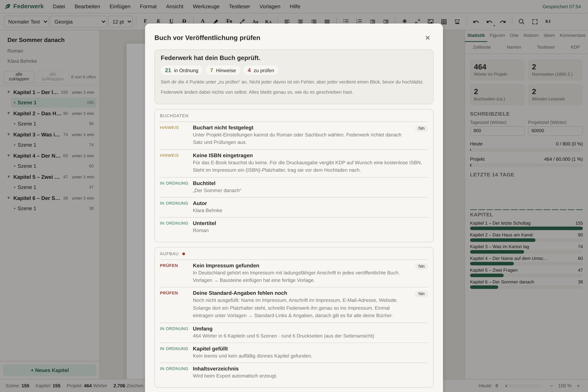
Task: Collapse Kapitel 4 in chapter tree
Action: click(x=9, y=156)
